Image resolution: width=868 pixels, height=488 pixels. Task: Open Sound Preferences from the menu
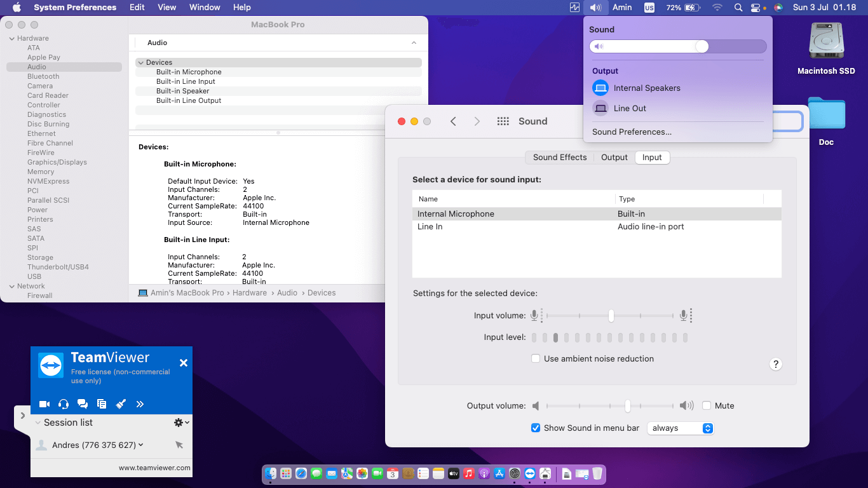(632, 132)
